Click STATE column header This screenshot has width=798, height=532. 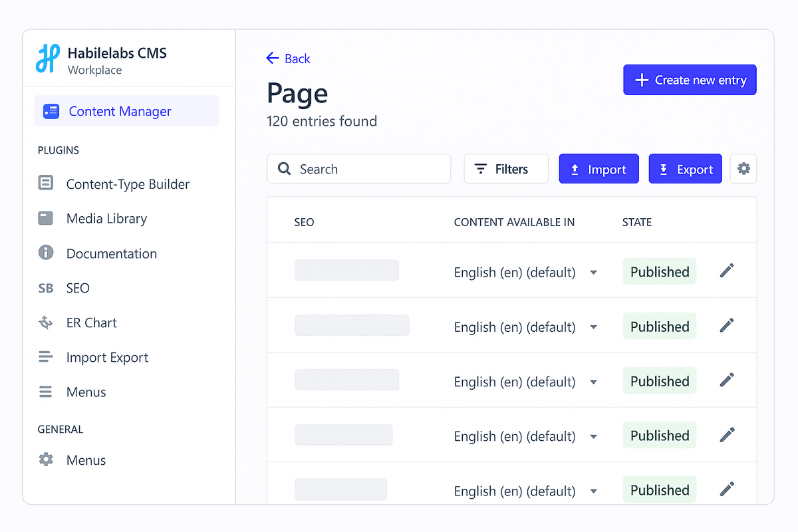[x=637, y=222]
